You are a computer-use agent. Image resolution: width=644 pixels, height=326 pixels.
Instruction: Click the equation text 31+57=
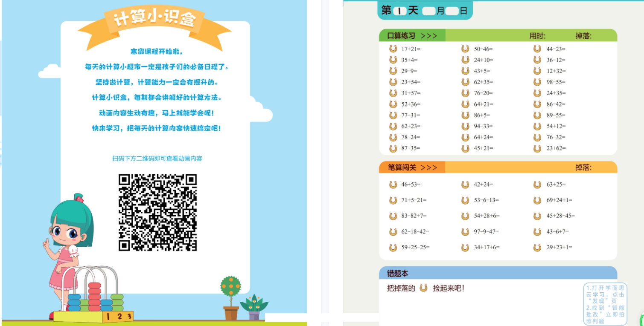411,93
